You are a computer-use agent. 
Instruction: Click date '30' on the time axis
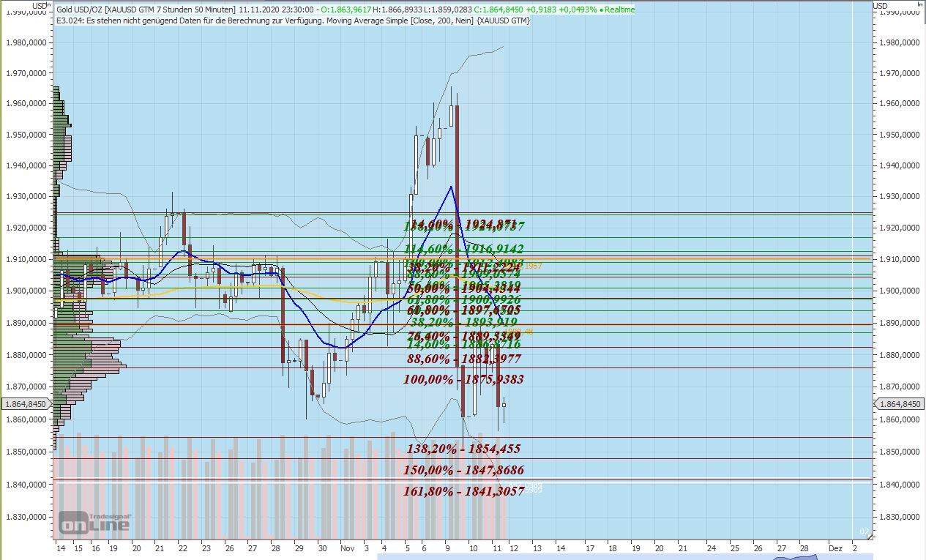tap(322, 548)
